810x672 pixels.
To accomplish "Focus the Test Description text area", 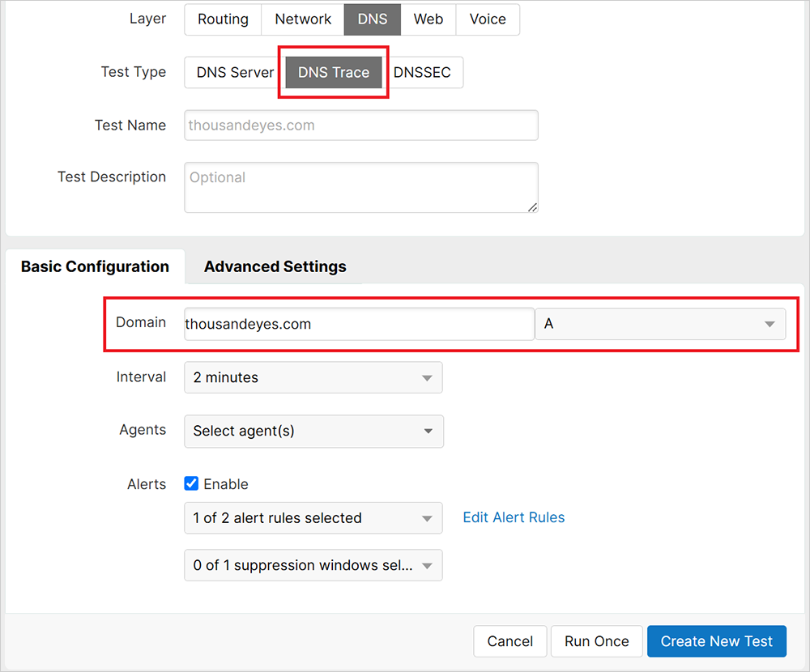I will click(360, 187).
